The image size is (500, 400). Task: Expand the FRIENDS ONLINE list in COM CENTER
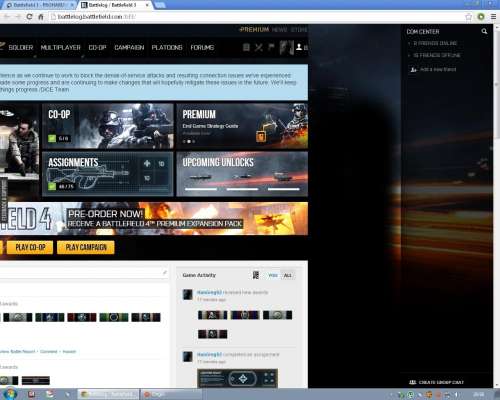coord(435,43)
